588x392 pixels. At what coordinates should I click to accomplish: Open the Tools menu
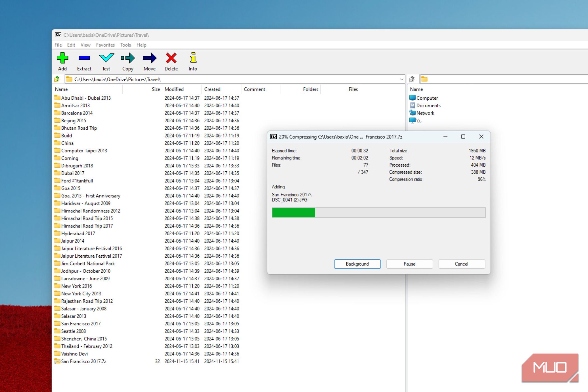125,45
